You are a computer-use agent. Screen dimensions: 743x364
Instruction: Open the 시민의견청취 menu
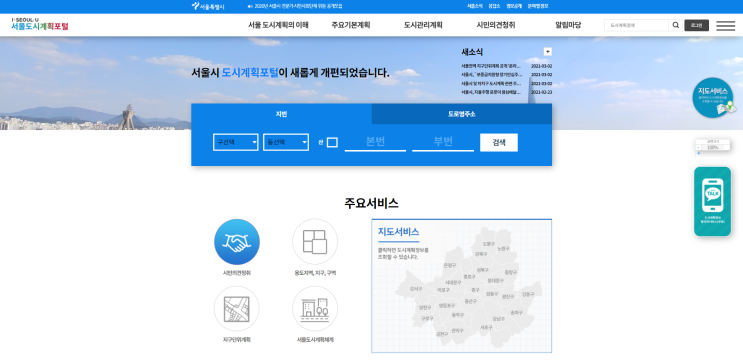coord(496,25)
